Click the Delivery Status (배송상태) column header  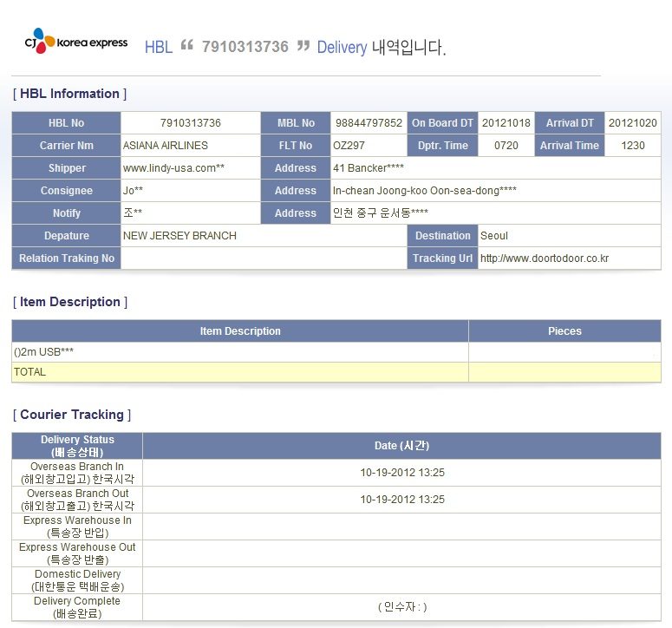pos(77,446)
